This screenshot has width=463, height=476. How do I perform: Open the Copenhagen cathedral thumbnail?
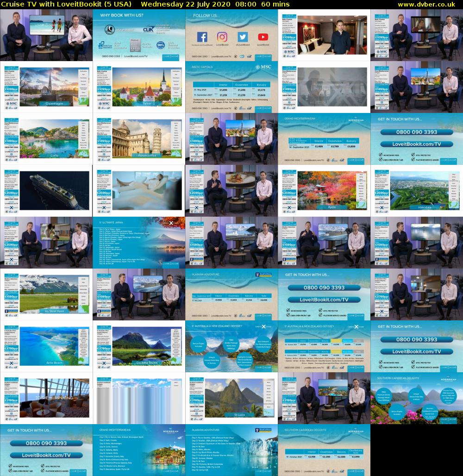point(46,87)
